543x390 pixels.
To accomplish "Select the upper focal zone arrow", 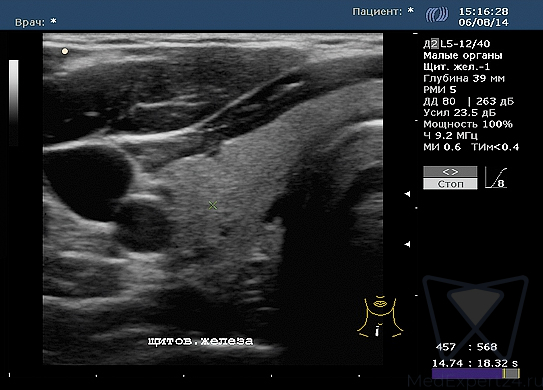I will (408, 194).
